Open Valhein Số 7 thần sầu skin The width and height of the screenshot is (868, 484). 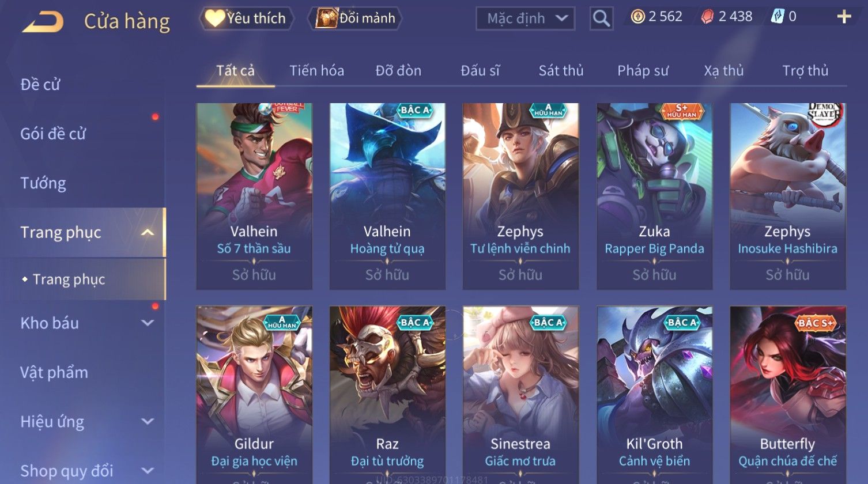pyautogui.click(x=254, y=196)
